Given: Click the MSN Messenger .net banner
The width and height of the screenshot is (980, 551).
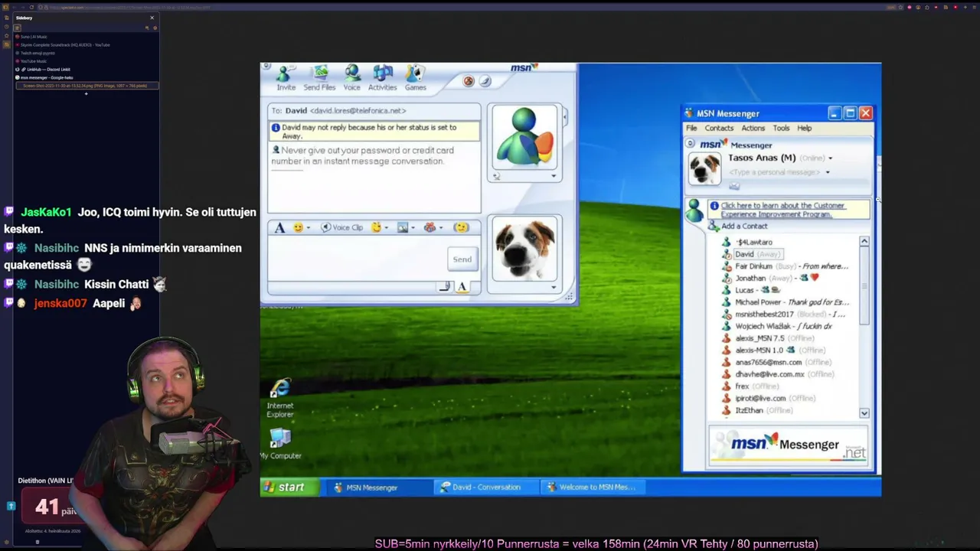Looking at the screenshot, I should coord(789,445).
